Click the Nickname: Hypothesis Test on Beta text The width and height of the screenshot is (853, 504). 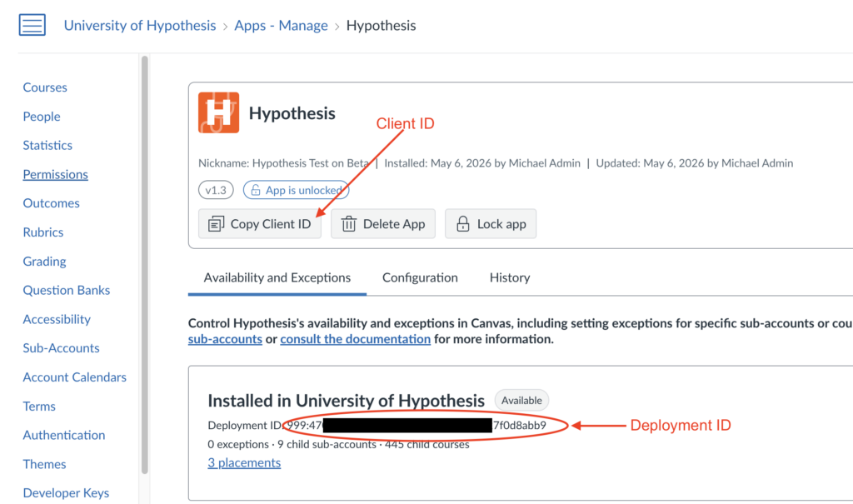coord(283,163)
